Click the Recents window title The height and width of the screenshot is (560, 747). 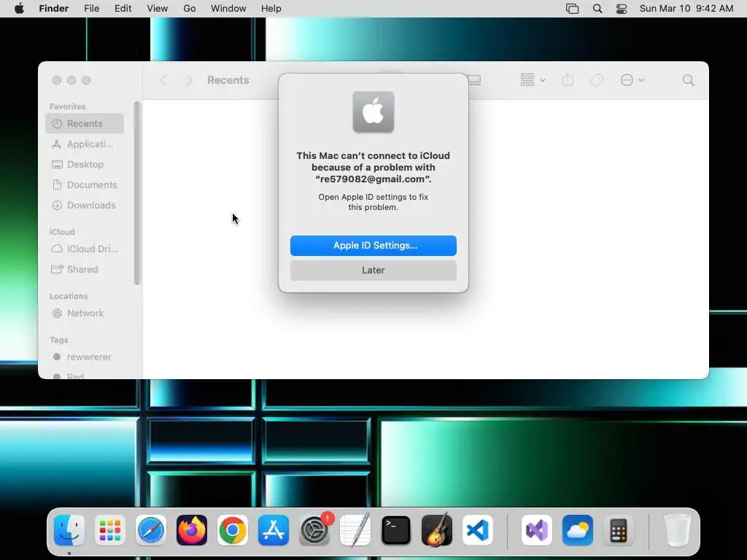coord(228,80)
